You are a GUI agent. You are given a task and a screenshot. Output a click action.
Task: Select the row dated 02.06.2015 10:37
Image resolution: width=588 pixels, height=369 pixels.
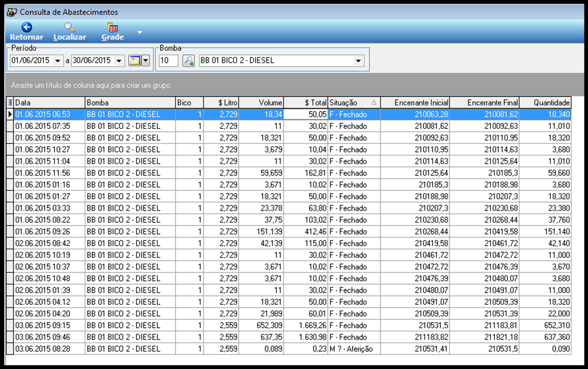289,267
